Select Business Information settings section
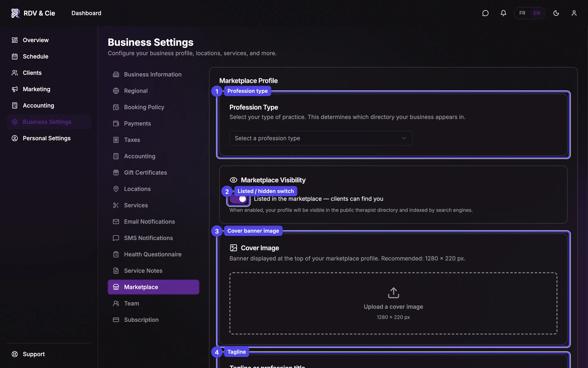This screenshot has height=368, width=588. click(x=153, y=74)
